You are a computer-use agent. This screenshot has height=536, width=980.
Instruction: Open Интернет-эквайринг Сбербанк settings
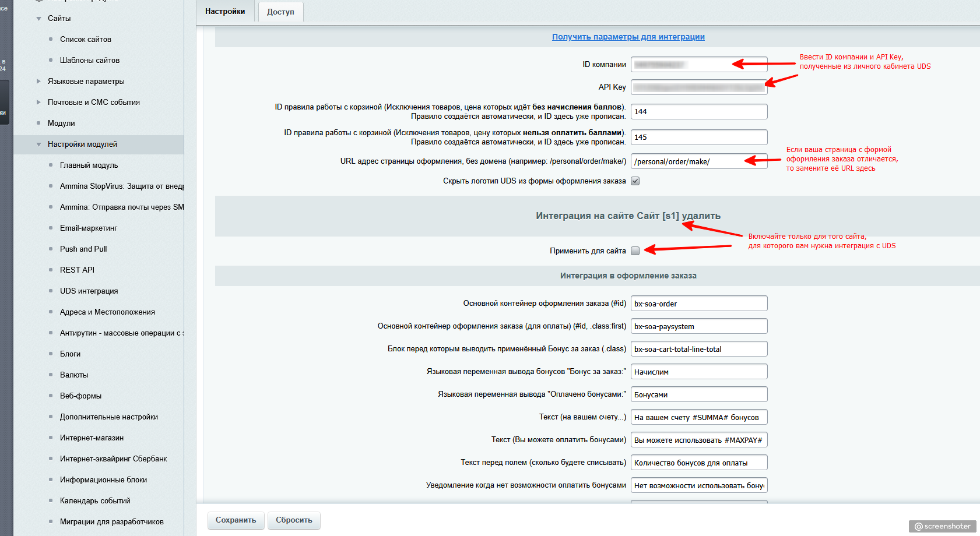113,459
